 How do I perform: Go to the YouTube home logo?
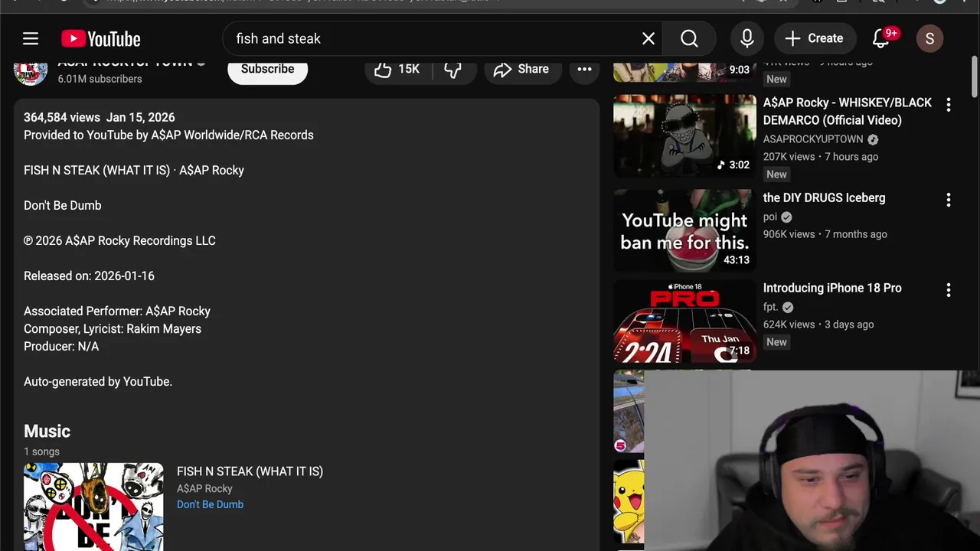101,38
